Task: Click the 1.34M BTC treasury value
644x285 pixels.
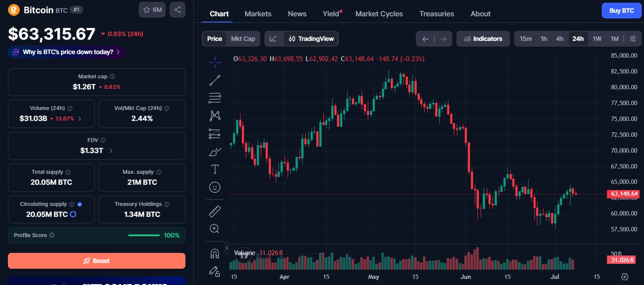Action: pos(142,214)
